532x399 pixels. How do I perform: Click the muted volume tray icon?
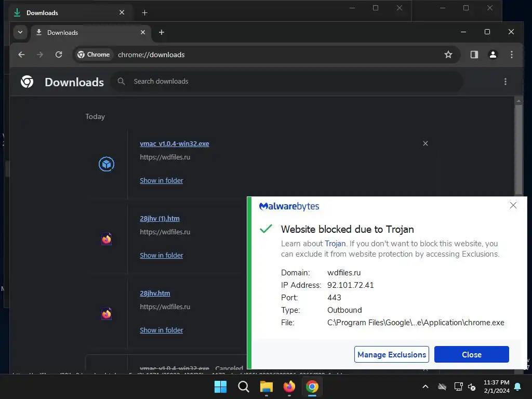click(x=472, y=387)
